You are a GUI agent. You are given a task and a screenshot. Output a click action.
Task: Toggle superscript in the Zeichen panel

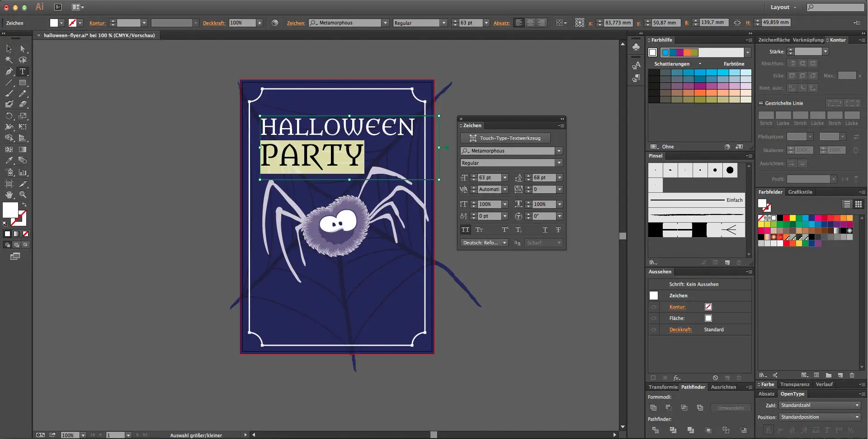tap(505, 230)
